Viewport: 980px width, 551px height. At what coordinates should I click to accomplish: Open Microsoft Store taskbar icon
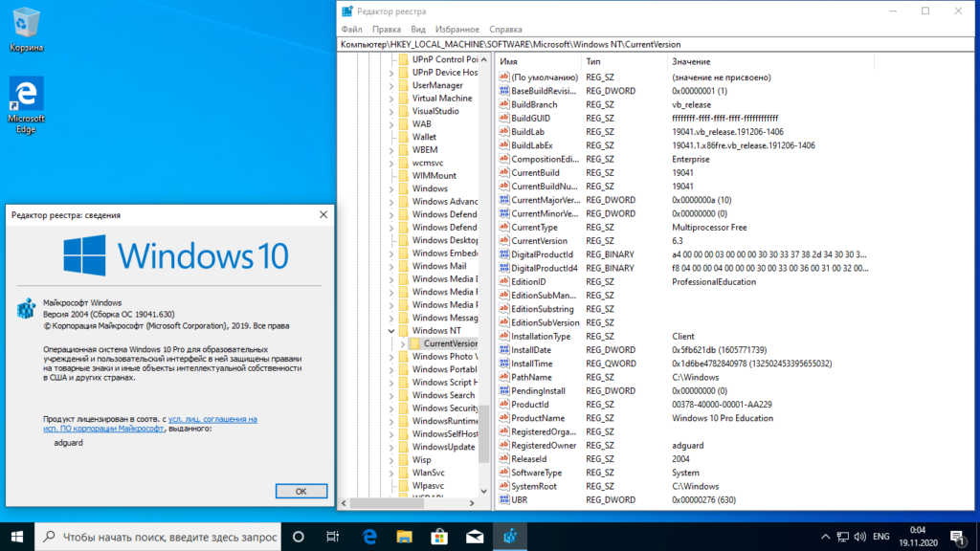point(439,537)
